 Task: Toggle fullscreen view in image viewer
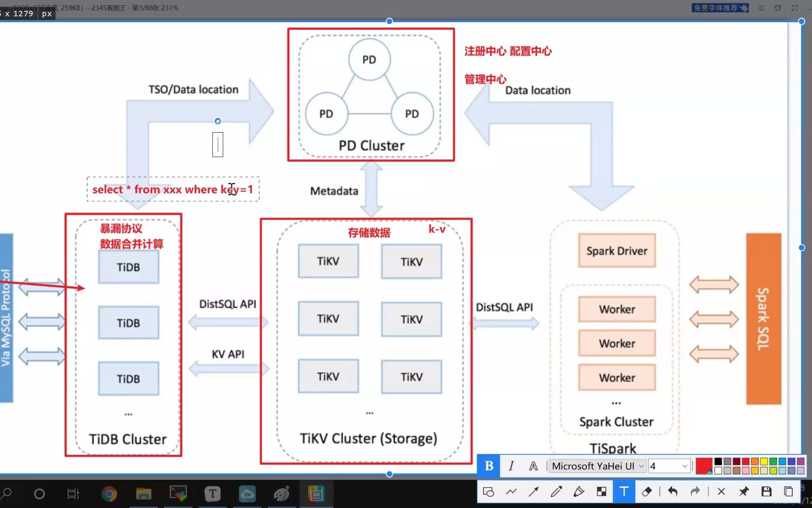click(795, 8)
